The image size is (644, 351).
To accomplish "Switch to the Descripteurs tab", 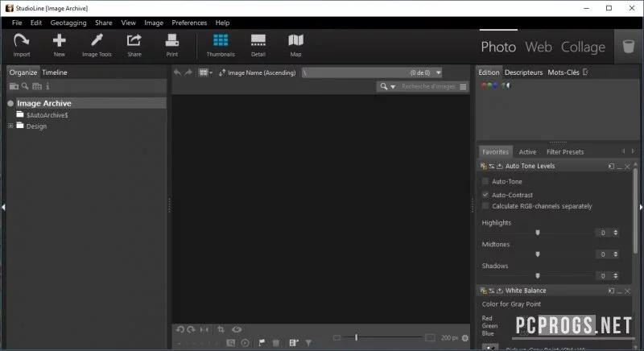I will [524, 72].
